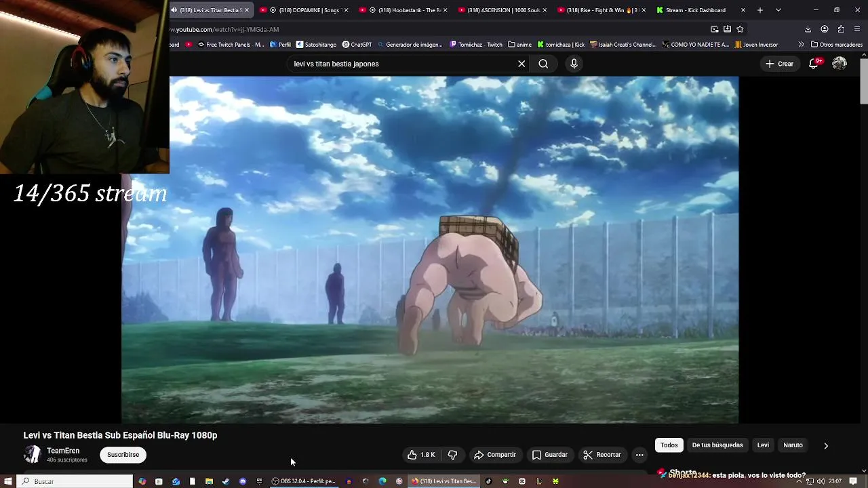The width and height of the screenshot is (868, 488).
Task: Open the tomichaza | Kick bookmark
Action: point(561,45)
